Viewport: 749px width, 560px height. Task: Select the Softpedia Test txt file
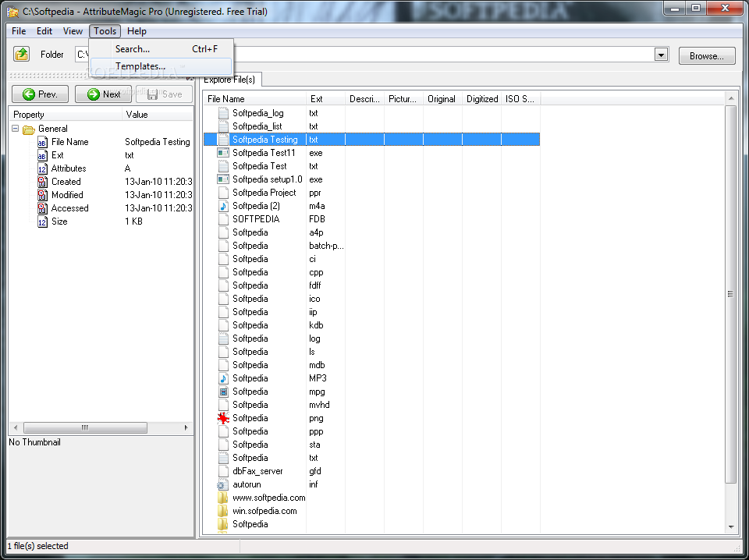(371, 166)
